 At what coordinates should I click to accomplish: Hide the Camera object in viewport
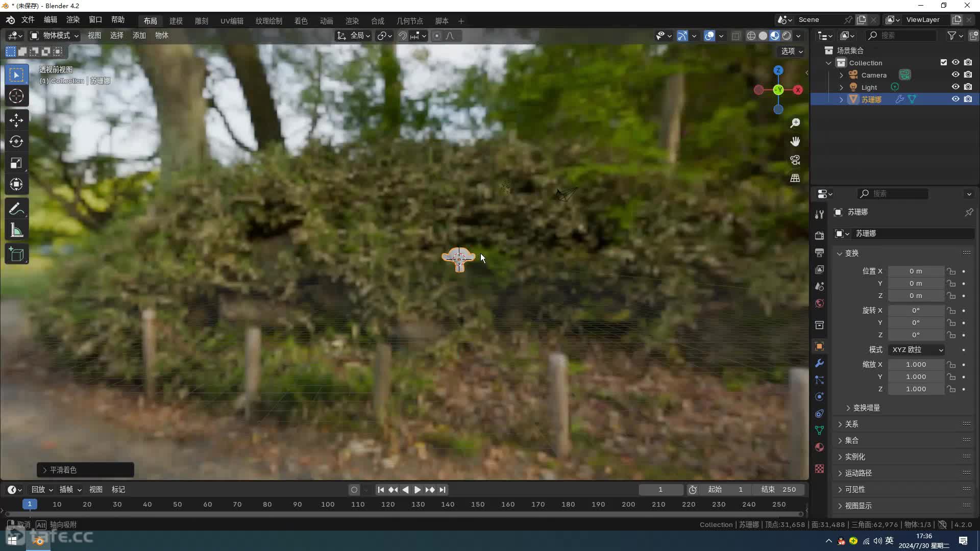coord(955,74)
